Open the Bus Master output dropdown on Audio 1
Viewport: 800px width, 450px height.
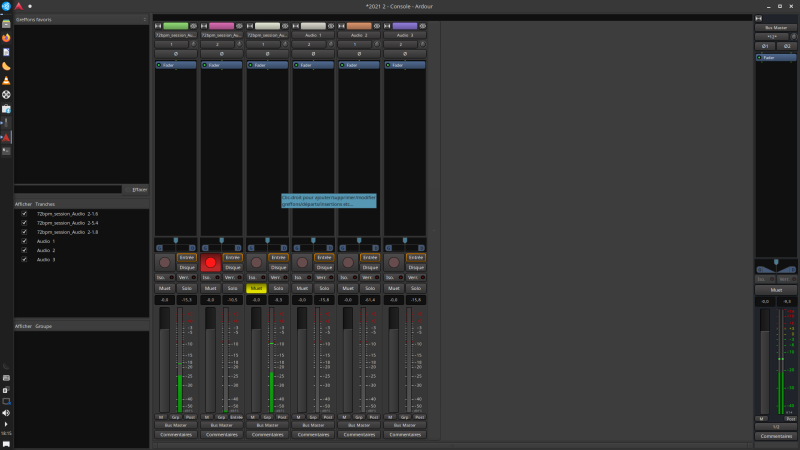pyautogui.click(x=313, y=425)
